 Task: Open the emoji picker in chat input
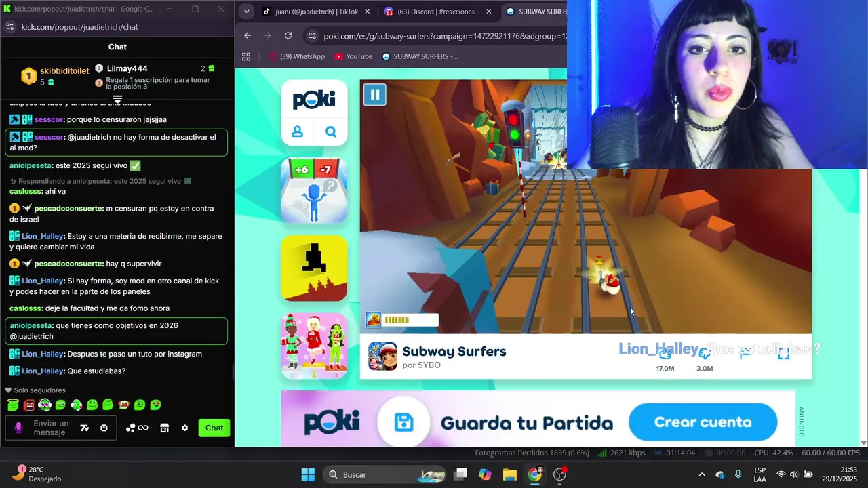pos(104,428)
